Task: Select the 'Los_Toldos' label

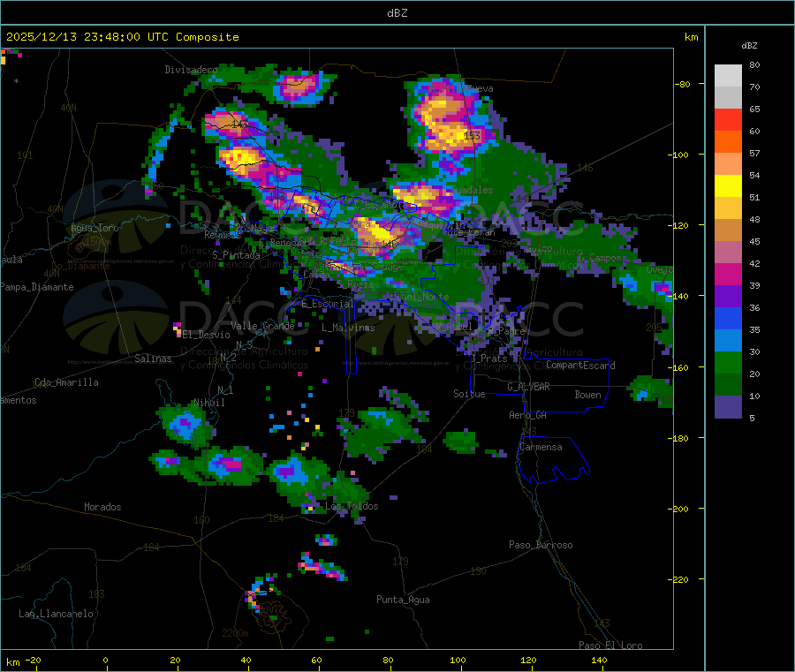Action: 352,506
